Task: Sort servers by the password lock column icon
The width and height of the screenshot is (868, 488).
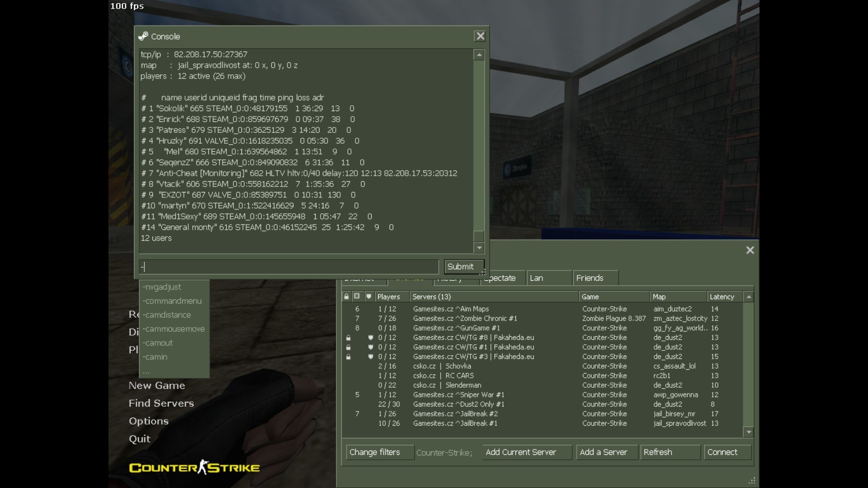Action: coord(347,297)
